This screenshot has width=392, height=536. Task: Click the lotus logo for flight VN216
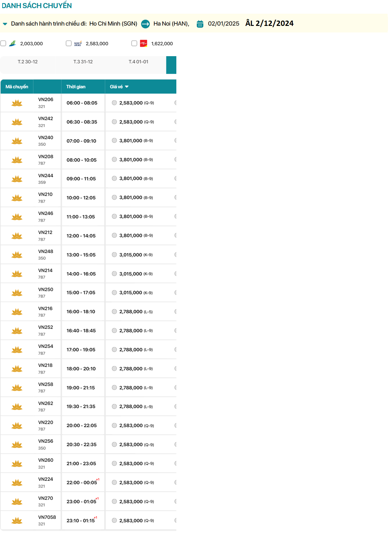[x=17, y=312]
